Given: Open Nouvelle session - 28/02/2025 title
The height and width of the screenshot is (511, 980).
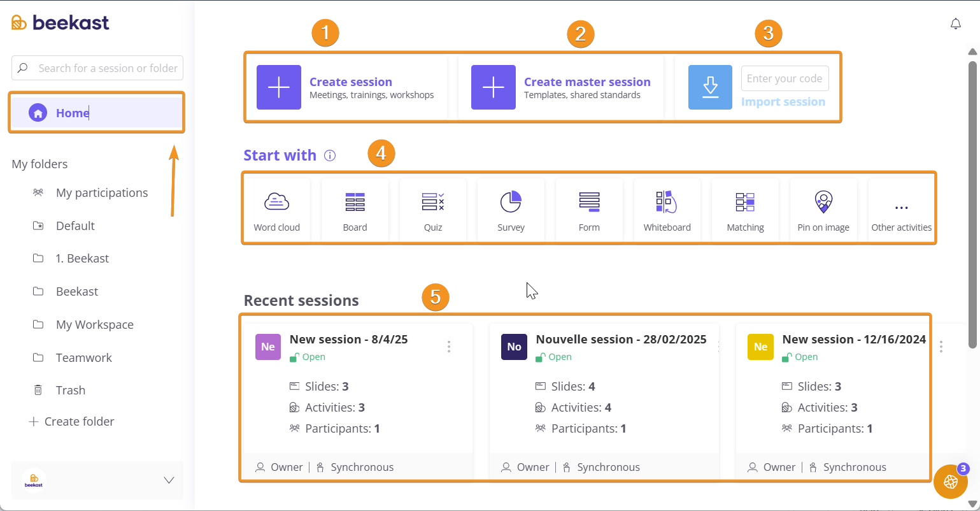Looking at the screenshot, I should pyautogui.click(x=621, y=339).
